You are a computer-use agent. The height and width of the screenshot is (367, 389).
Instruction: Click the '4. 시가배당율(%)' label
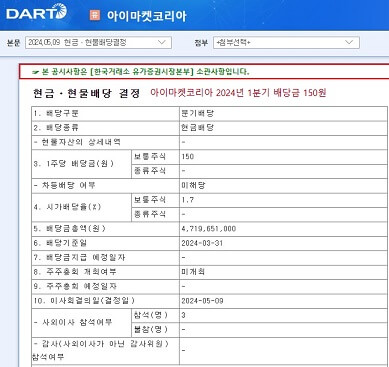point(67,207)
